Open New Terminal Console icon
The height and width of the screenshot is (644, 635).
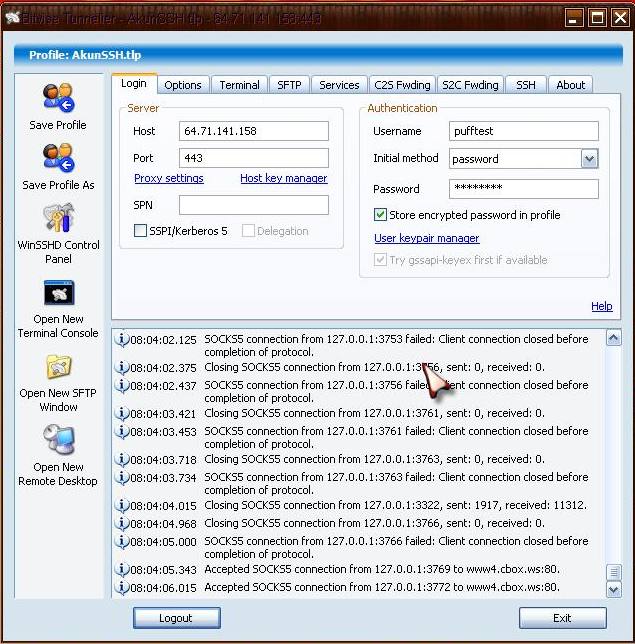[x=57, y=293]
